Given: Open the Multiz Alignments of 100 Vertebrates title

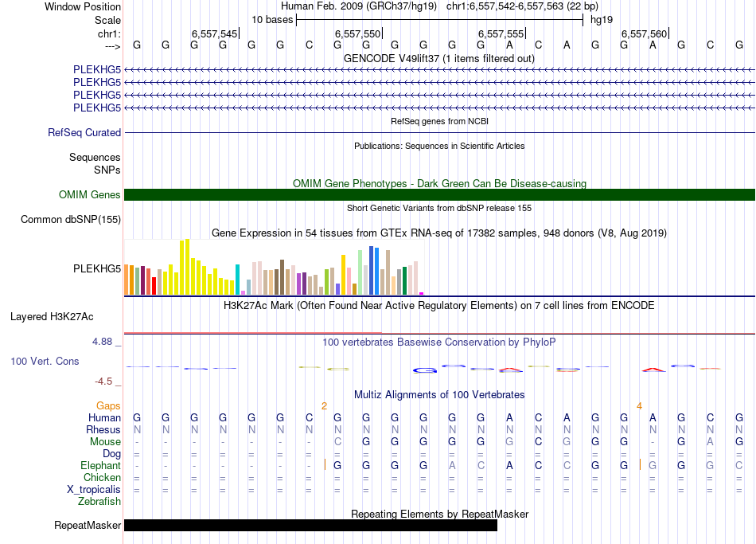Looking at the screenshot, I should [x=439, y=395].
